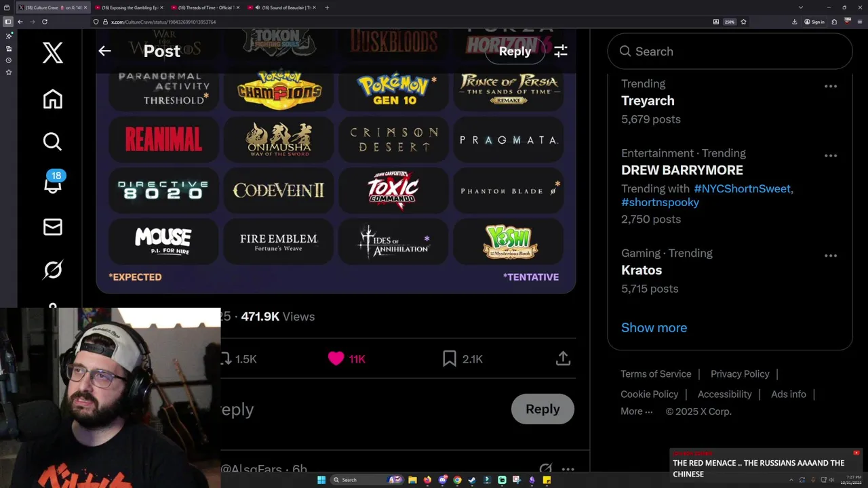
Task: Open browser downloads panel
Action: (x=794, y=22)
